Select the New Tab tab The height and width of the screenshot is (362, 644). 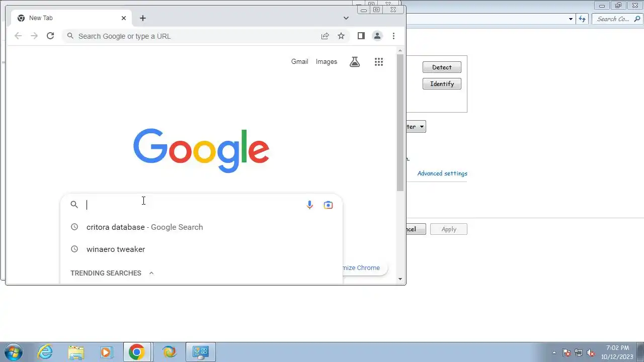[71, 18]
